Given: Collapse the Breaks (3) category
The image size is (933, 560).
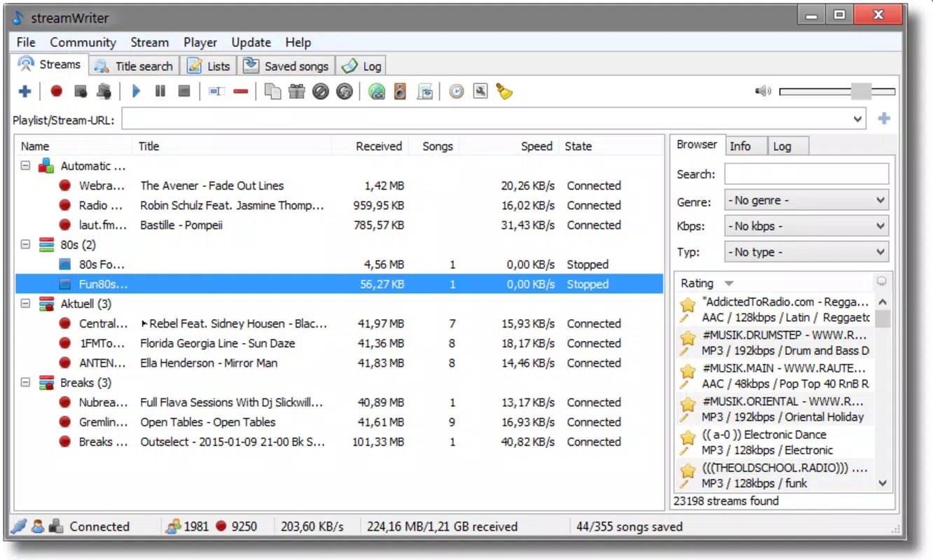Looking at the screenshot, I should (x=25, y=383).
